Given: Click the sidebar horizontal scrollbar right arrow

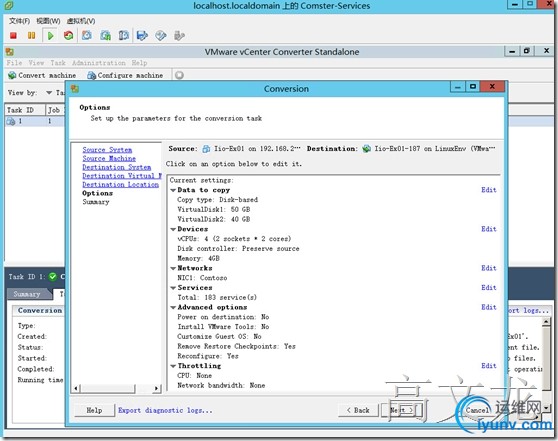Looking at the screenshot, I should tap(156, 388).
